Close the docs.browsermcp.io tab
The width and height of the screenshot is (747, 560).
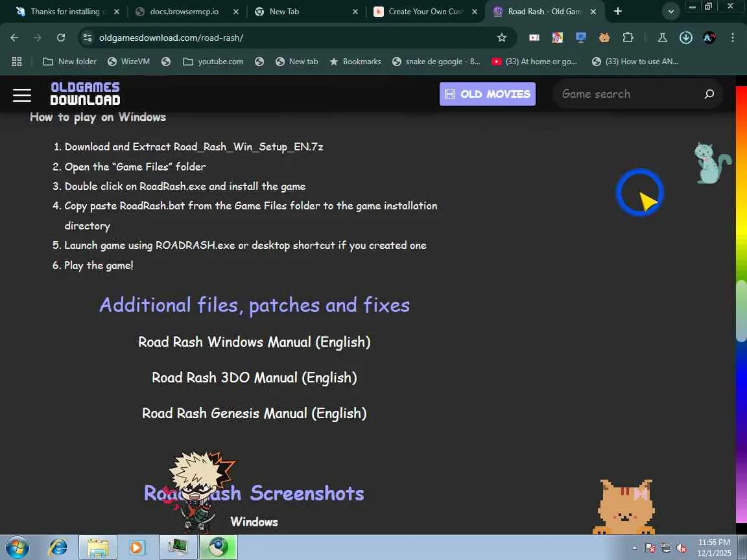point(236,12)
